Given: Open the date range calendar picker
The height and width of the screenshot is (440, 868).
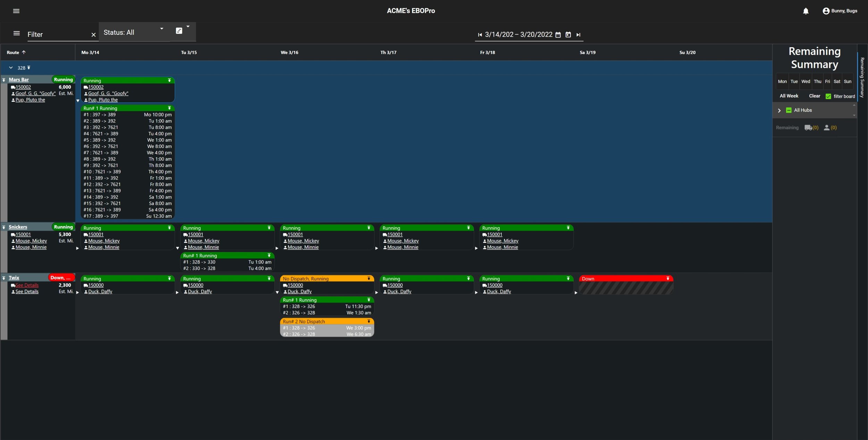Looking at the screenshot, I should (x=558, y=35).
